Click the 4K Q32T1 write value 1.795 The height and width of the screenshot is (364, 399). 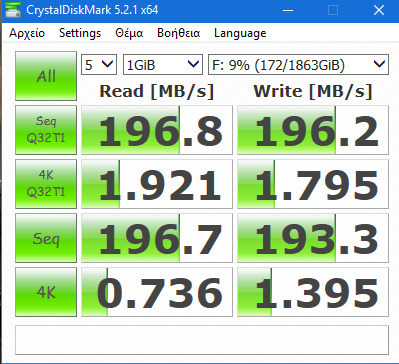313,184
